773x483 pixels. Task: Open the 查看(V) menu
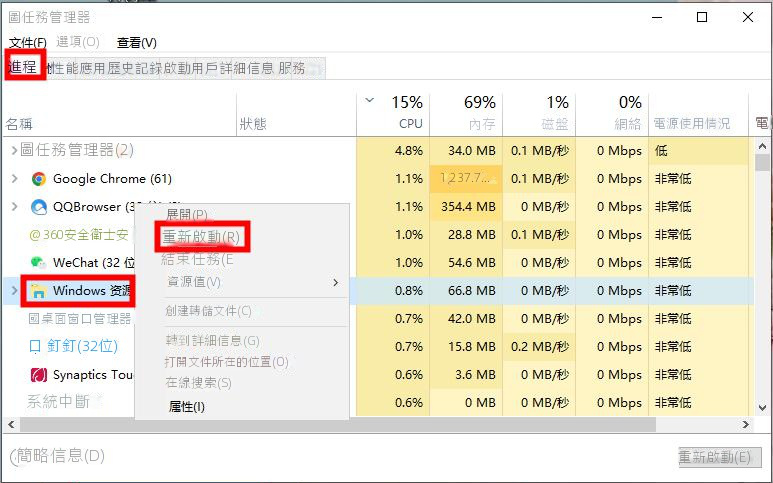click(137, 43)
